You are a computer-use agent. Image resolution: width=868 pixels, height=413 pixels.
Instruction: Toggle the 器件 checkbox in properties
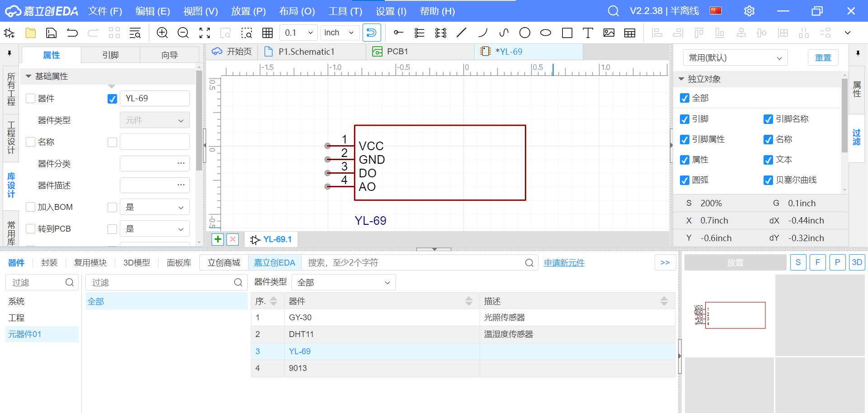[x=31, y=98]
